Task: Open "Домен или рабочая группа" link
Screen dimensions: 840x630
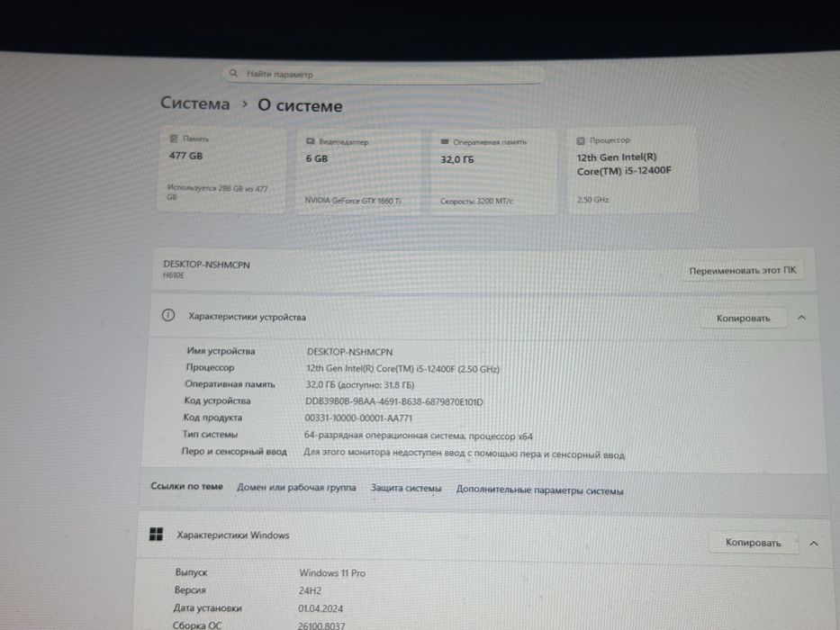Action: tap(296, 488)
